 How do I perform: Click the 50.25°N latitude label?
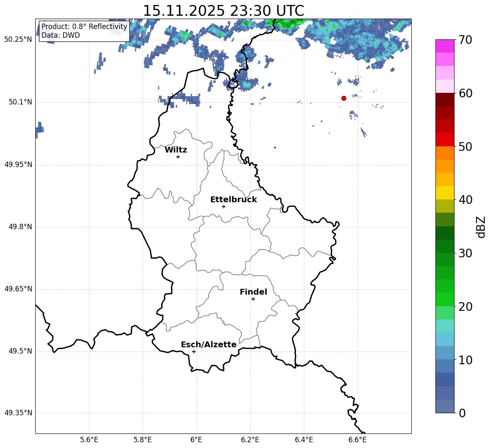tap(18, 40)
